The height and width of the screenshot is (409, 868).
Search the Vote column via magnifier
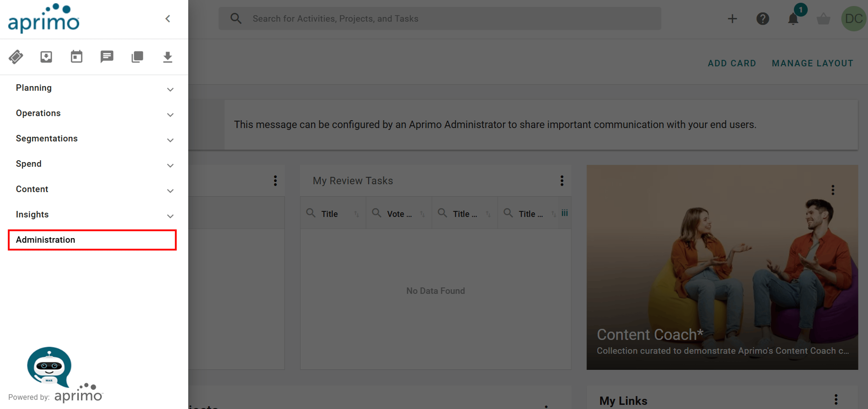click(376, 213)
